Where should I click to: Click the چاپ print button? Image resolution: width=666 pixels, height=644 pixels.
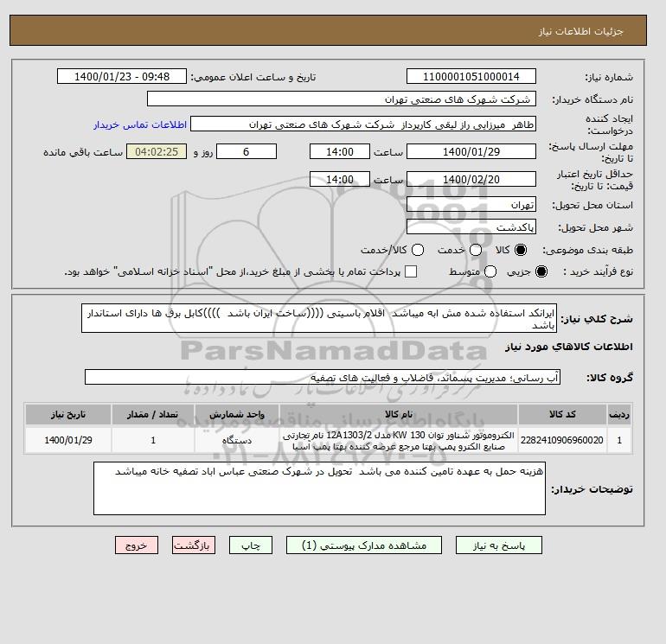coord(251,545)
